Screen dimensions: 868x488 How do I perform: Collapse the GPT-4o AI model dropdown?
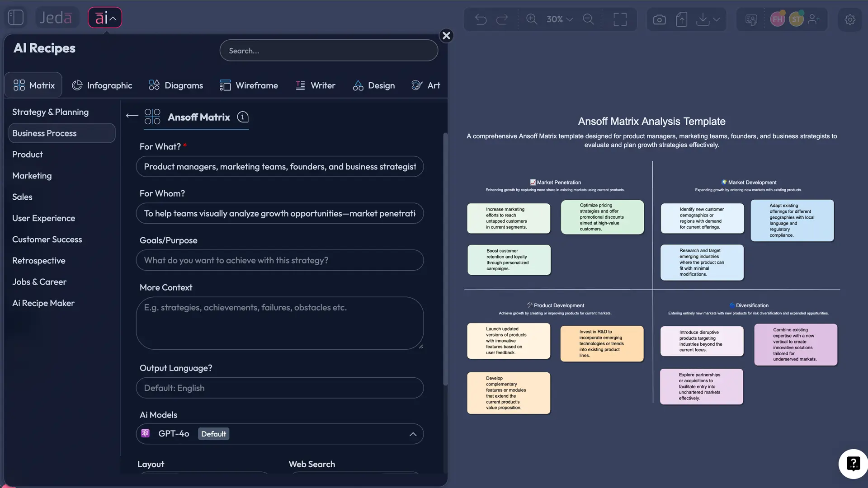coord(412,434)
